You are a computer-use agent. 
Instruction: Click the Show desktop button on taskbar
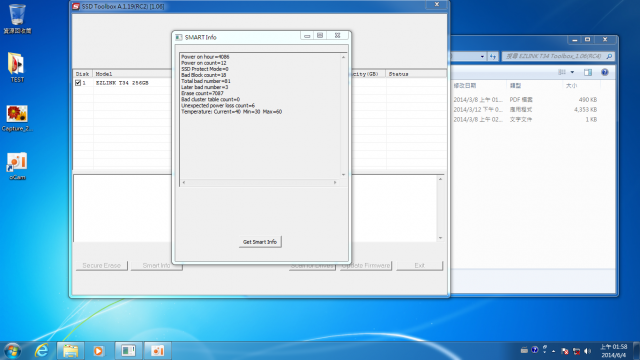pos(636,351)
